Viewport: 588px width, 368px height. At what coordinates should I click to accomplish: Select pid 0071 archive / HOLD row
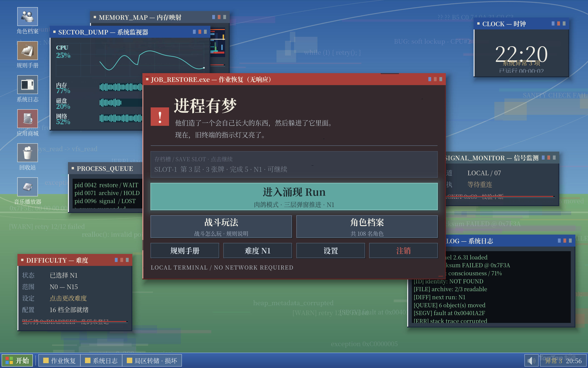pos(107,193)
